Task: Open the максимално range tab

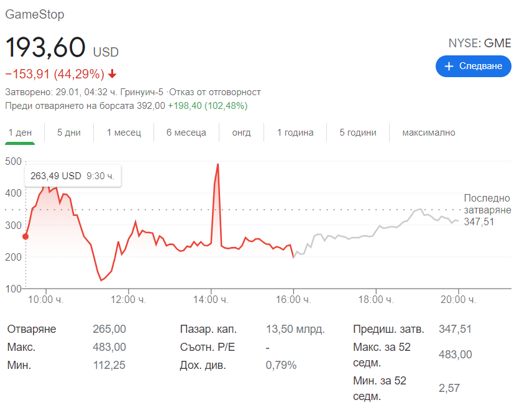Action: pos(428,133)
